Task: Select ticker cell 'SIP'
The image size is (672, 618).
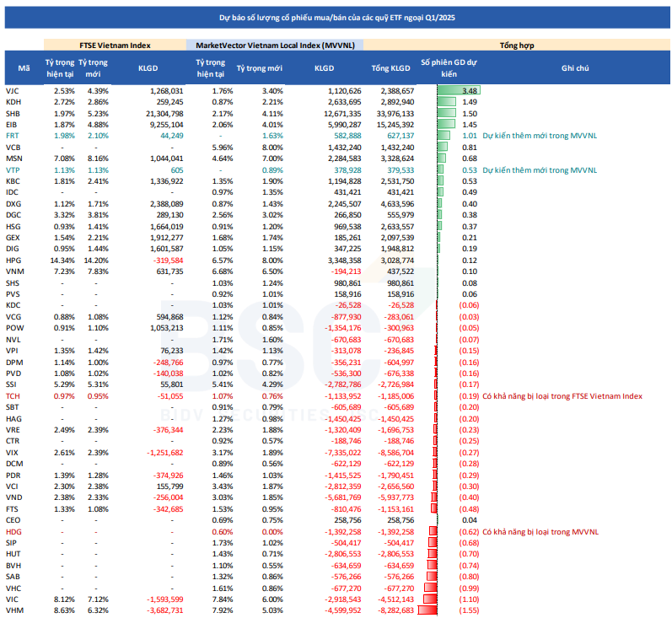Action: point(11,543)
